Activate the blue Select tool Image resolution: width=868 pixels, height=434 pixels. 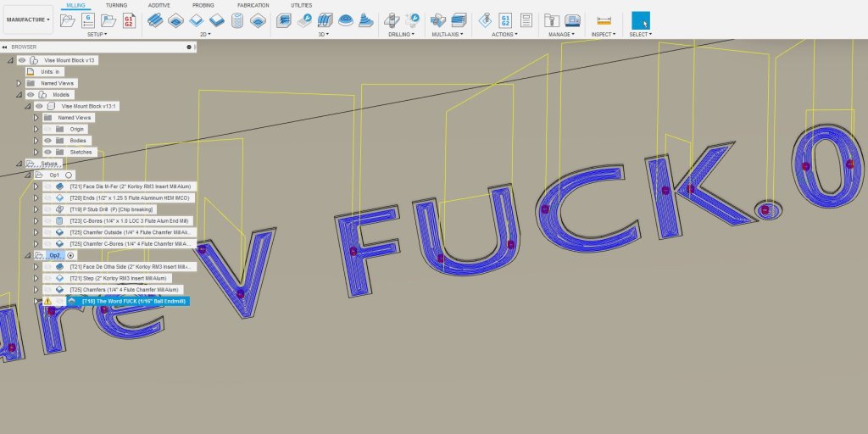tap(640, 19)
